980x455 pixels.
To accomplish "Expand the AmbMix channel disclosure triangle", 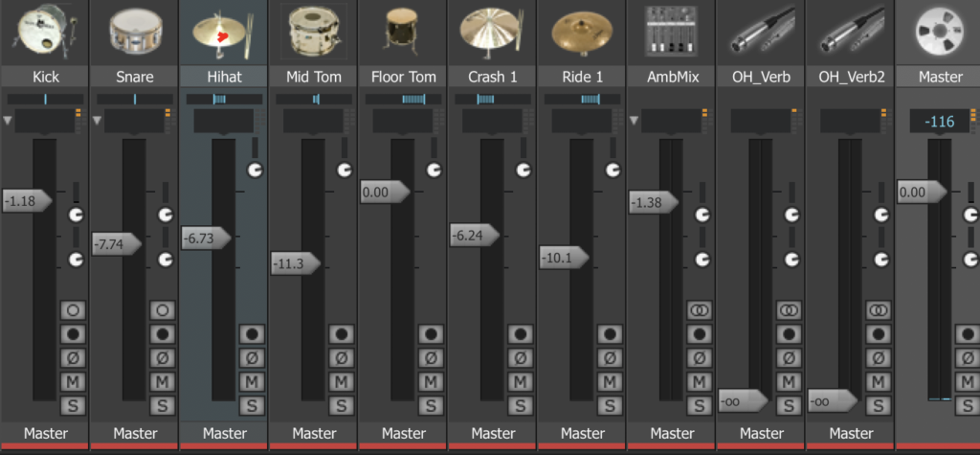I will coord(635,120).
